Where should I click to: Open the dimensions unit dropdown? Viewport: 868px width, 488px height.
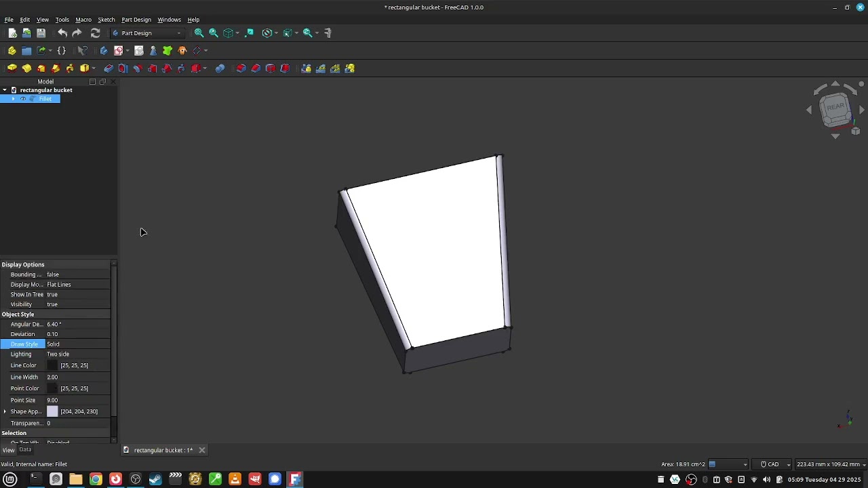[831, 464]
